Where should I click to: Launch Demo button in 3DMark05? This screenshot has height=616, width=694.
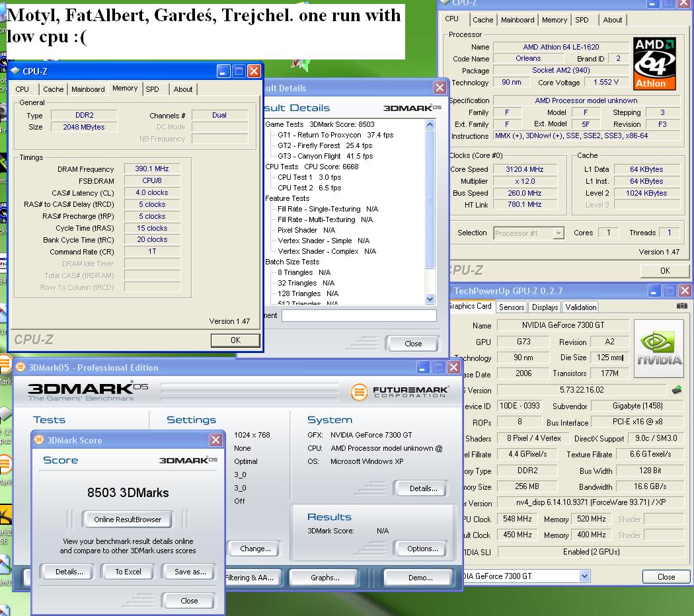pyautogui.click(x=420, y=578)
